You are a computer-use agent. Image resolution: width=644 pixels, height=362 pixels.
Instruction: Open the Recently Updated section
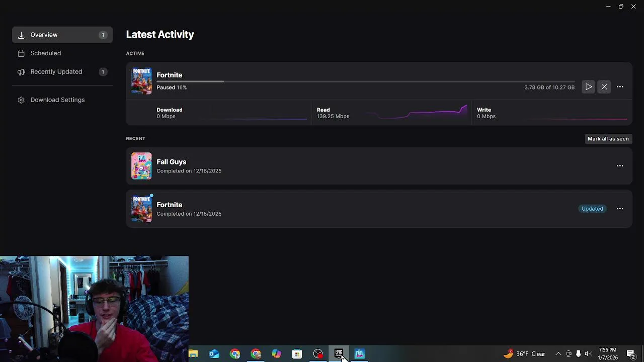coord(62,72)
